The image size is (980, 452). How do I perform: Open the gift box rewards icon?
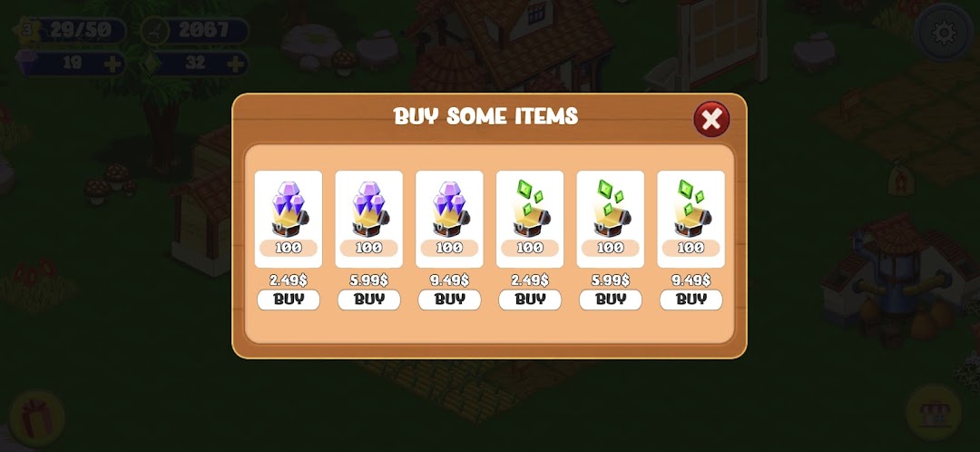tap(37, 418)
